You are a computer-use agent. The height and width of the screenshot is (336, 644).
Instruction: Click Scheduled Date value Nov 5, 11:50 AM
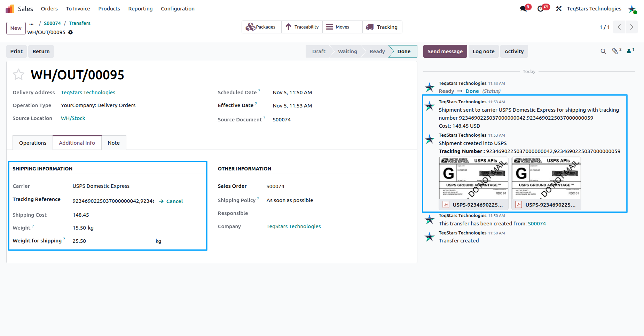point(292,93)
